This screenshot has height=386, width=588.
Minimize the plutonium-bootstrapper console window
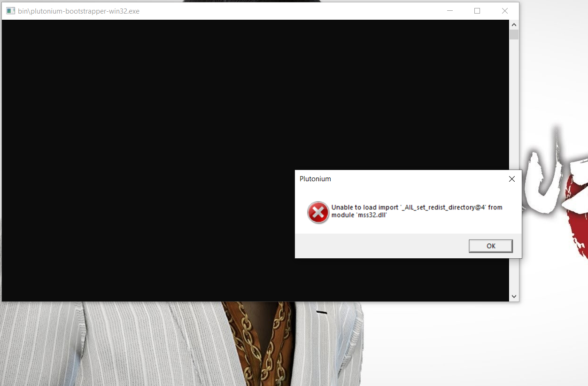450,11
